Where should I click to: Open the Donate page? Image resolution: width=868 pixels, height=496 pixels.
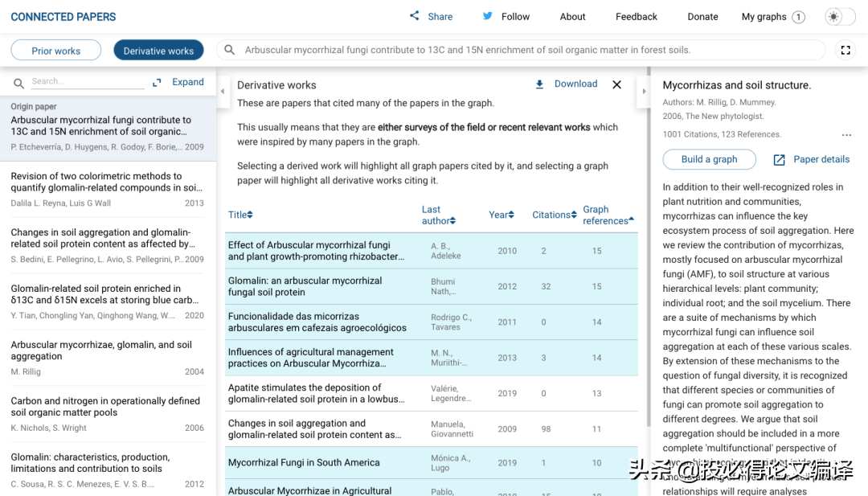(702, 17)
